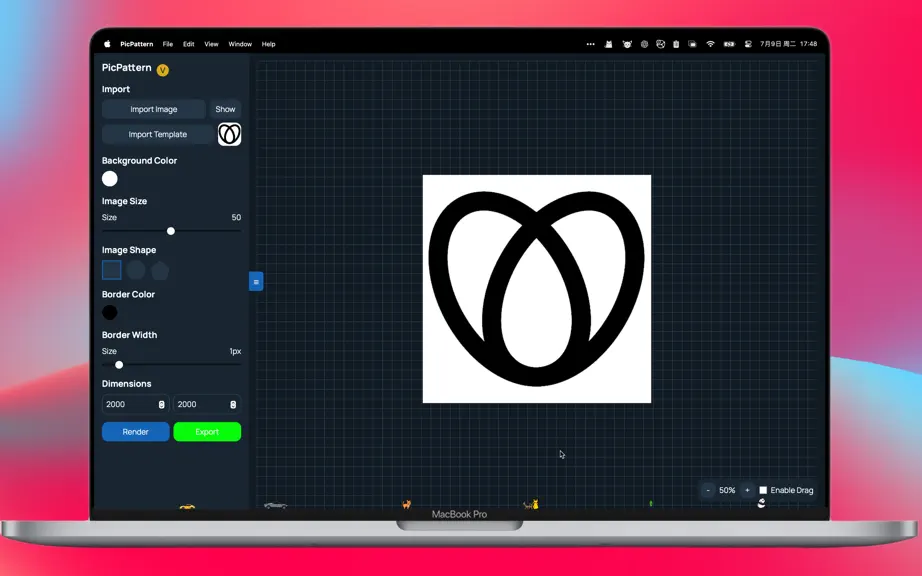Click the cat face icon in the menu bar
Screen dimensions: 922x576
pos(627,44)
